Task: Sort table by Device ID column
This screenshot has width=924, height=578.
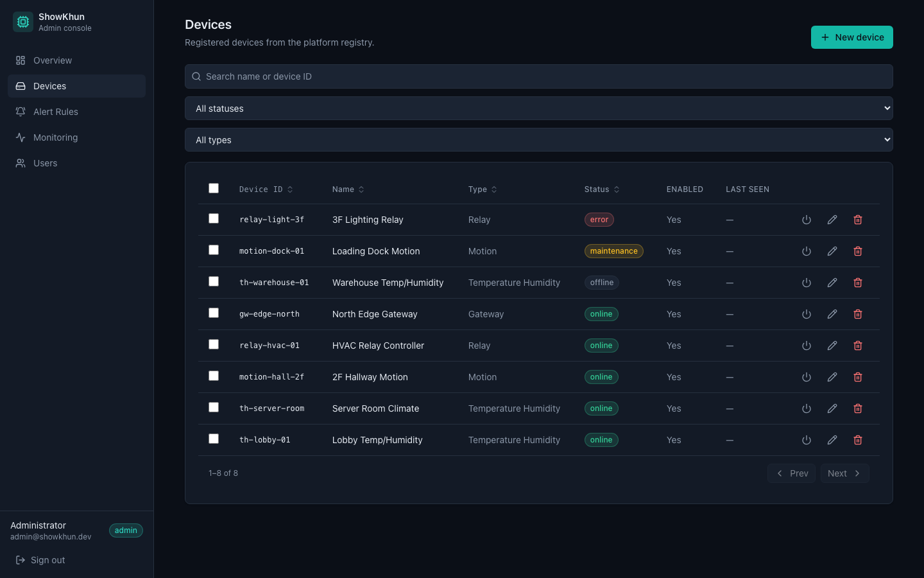Action: click(x=266, y=189)
